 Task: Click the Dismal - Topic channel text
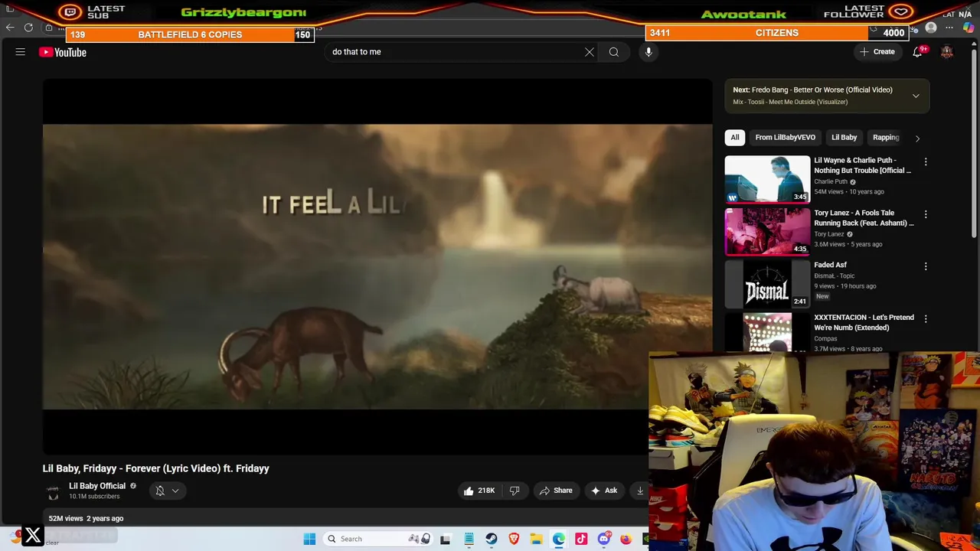point(834,275)
